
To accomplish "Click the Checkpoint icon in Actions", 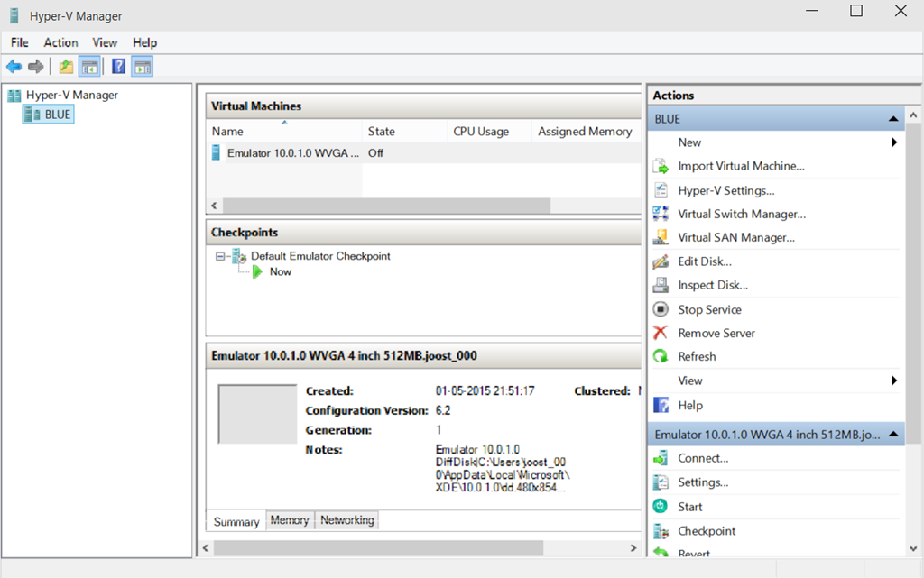I will (661, 531).
